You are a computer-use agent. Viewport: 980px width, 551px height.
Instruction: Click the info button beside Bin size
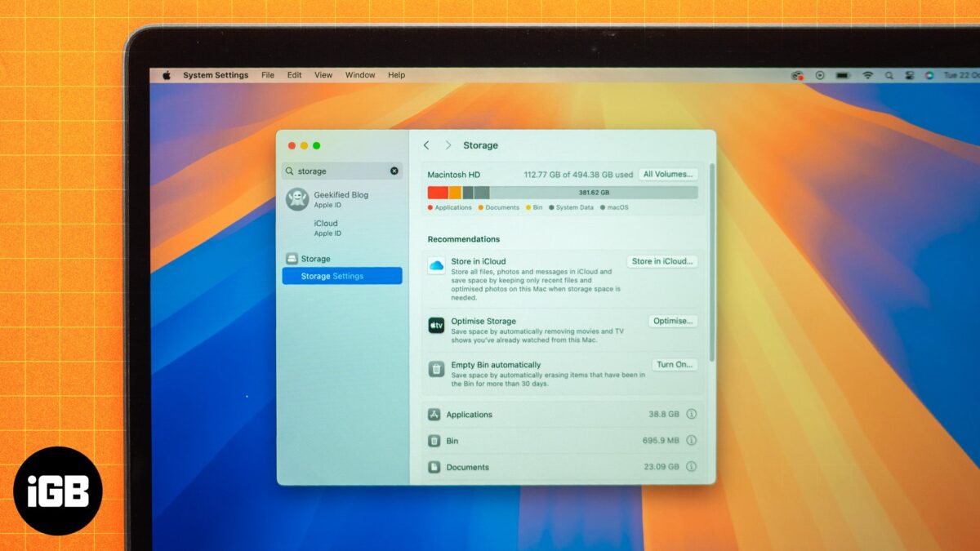pyautogui.click(x=691, y=440)
